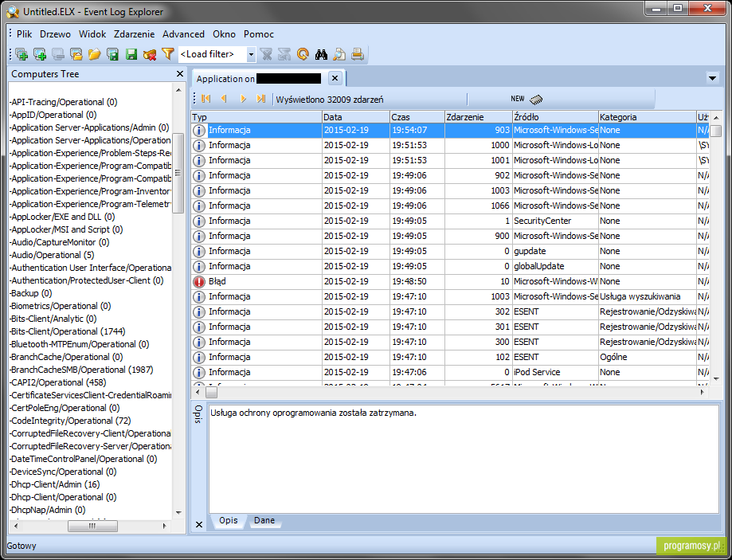Click event list horizontal scroll right arrow
732x560 pixels.
(x=702, y=393)
